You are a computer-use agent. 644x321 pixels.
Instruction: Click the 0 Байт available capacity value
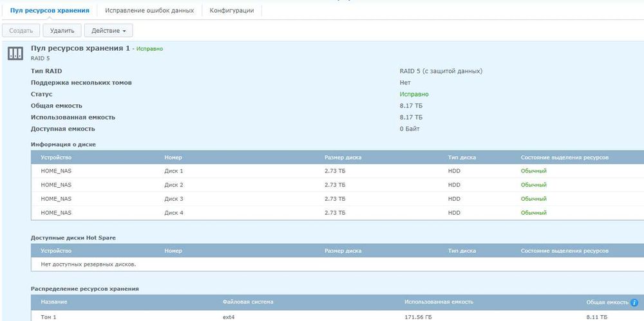[x=410, y=129]
